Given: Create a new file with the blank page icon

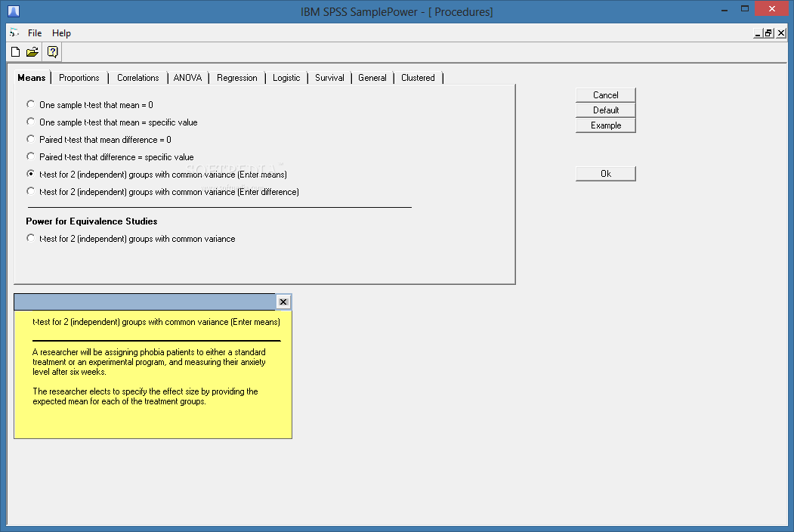Looking at the screenshot, I should tap(15, 51).
